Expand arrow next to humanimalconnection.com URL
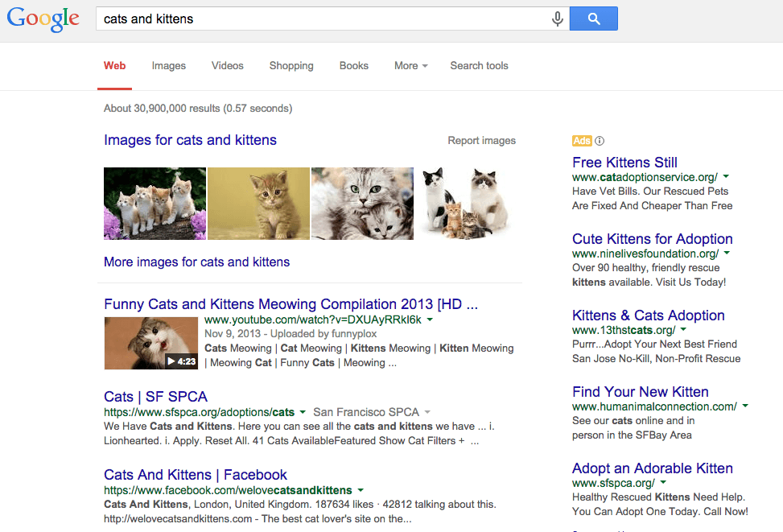 coord(745,406)
